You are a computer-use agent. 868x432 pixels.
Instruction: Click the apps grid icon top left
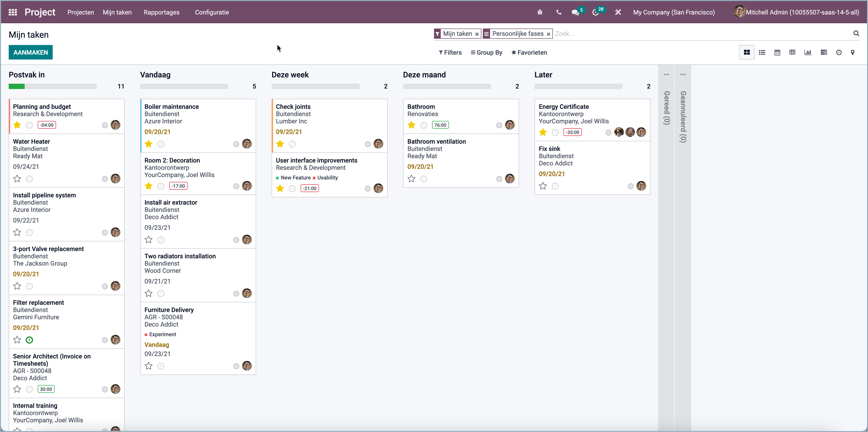point(13,12)
